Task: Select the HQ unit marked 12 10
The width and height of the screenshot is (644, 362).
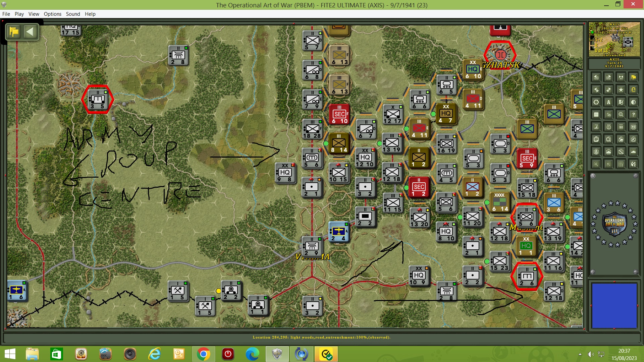Action: pyautogui.click(x=365, y=158)
